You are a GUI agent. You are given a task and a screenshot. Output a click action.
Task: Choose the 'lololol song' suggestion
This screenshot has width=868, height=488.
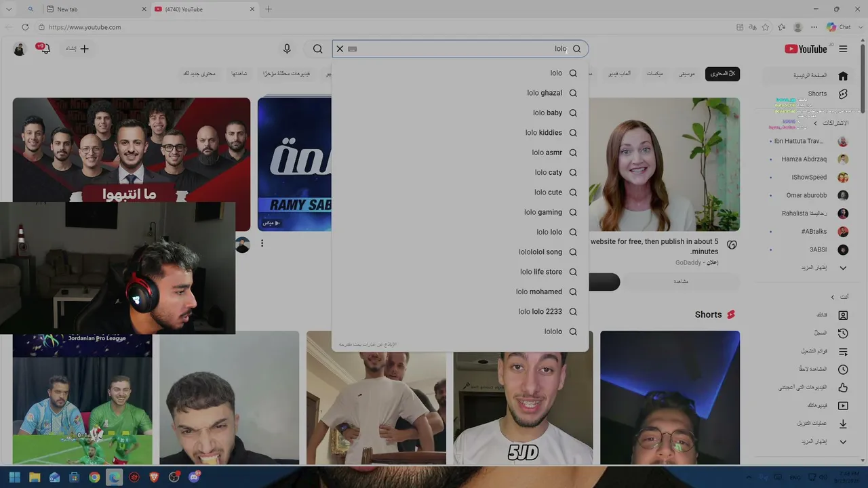(460, 252)
